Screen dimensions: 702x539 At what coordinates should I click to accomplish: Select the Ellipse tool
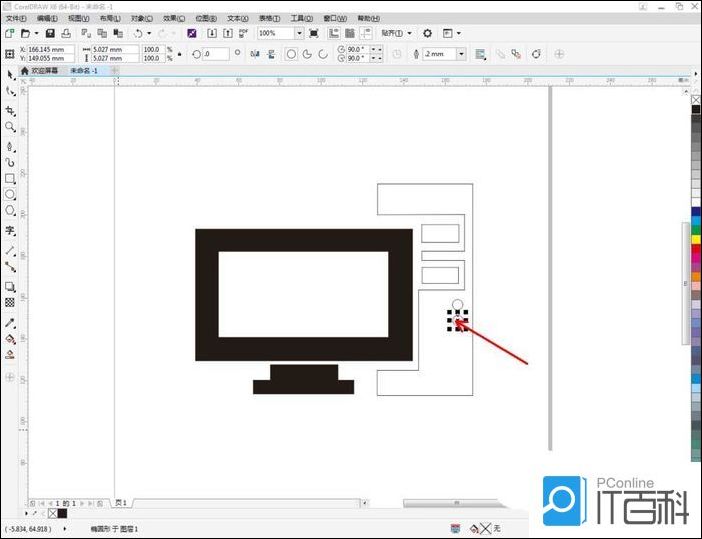tap(10, 194)
